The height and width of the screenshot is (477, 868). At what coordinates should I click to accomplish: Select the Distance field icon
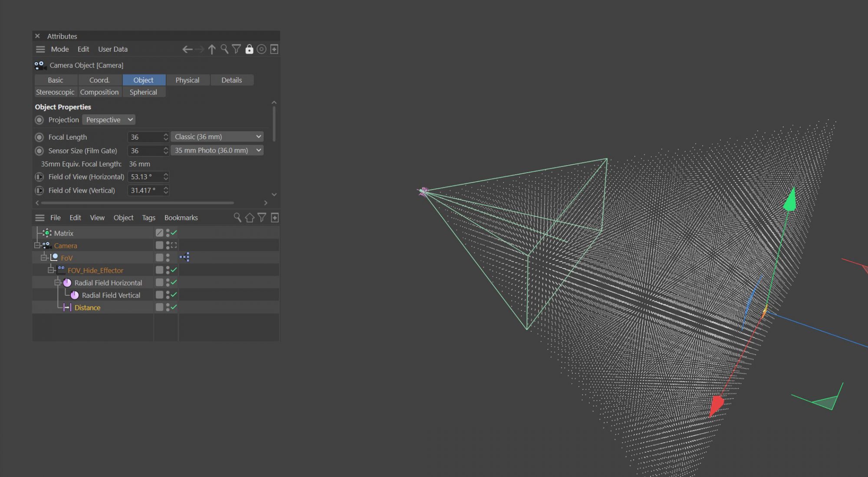(68, 307)
